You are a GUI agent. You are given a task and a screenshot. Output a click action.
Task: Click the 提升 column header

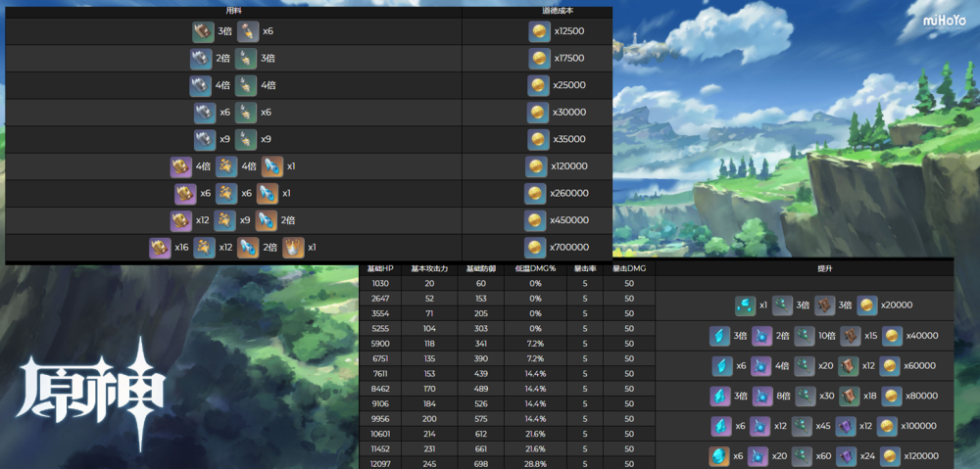[x=825, y=268]
